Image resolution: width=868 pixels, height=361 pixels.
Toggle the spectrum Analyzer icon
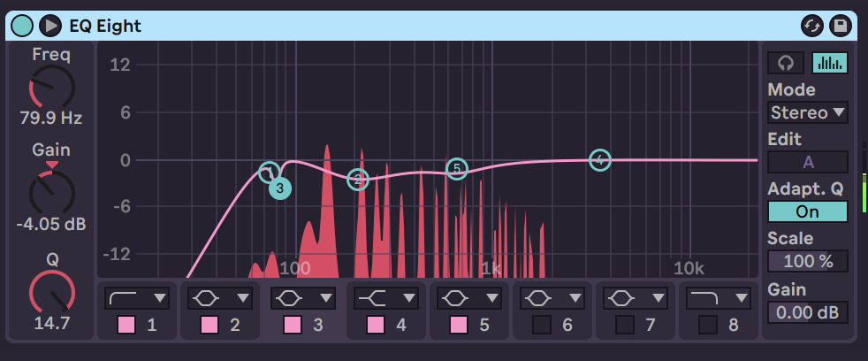(x=829, y=63)
